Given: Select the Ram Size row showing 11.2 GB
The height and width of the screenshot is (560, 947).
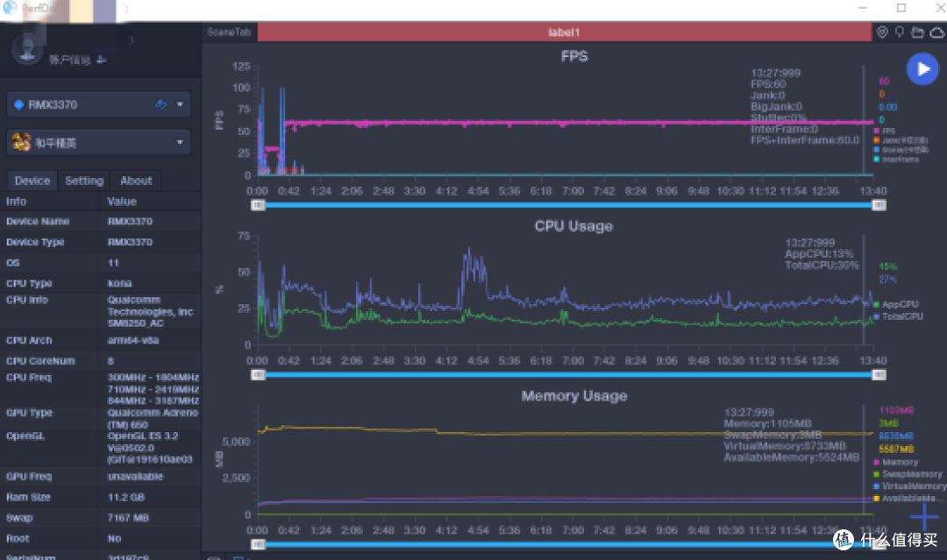Looking at the screenshot, I should [100, 497].
